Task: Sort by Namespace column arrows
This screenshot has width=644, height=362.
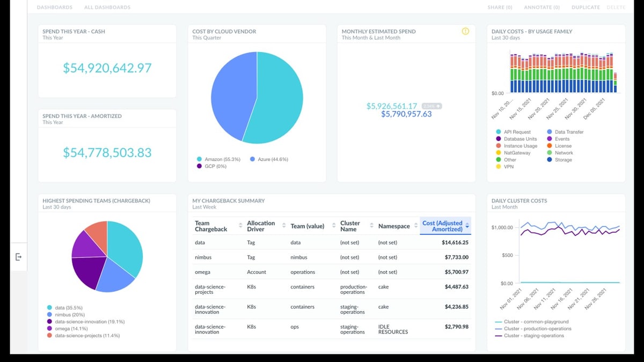Action: point(416,226)
